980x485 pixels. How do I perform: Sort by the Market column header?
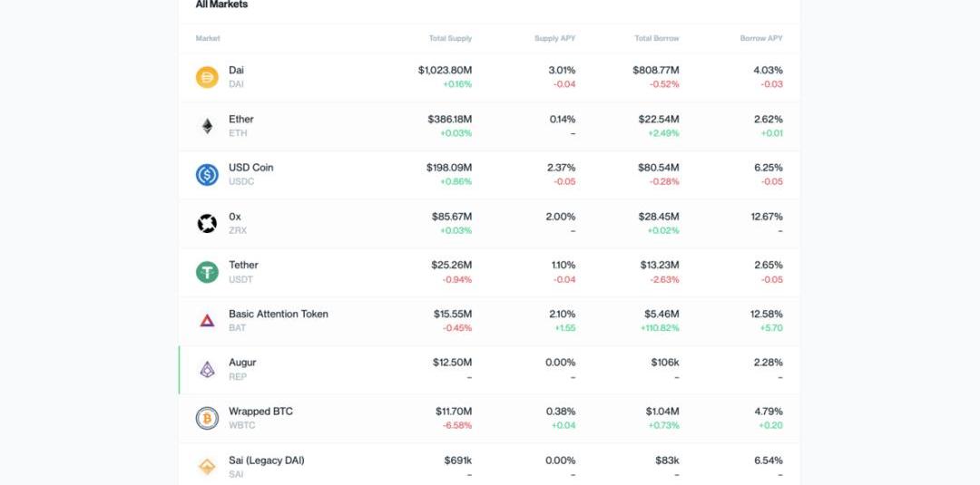click(208, 39)
